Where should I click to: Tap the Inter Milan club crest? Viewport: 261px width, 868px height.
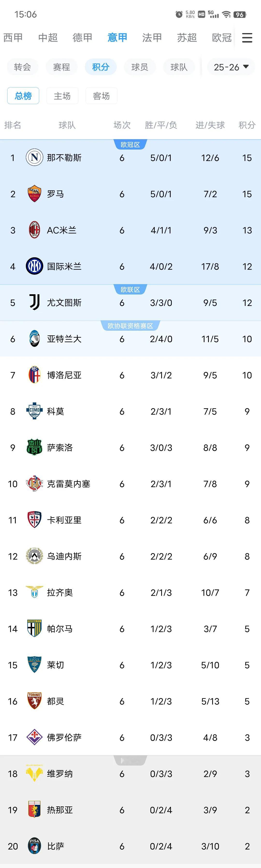[x=34, y=266]
